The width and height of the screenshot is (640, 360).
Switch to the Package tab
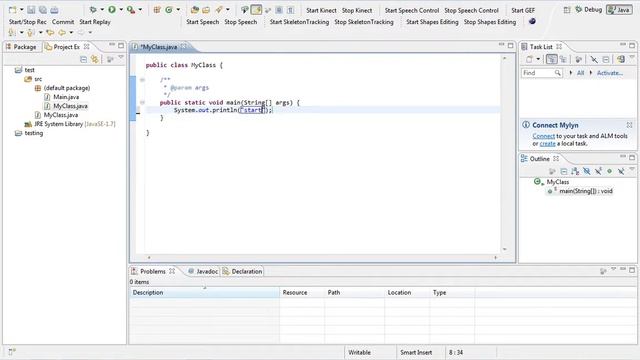[x=21, y=47]
